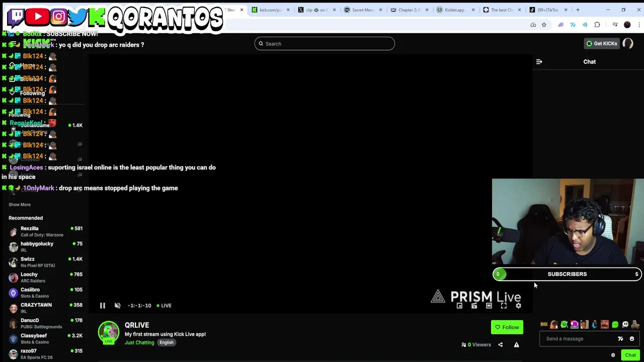The width and height of the screenshot is (644, 362).
Task: Open chat settings gear icon
Action: 613,355
